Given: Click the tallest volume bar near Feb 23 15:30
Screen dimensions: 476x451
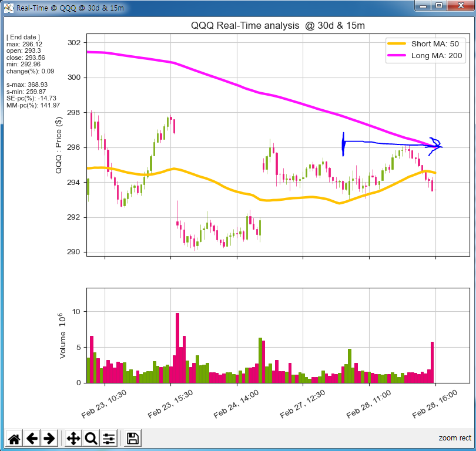Looking at the screenshot, I should point(177,348).
